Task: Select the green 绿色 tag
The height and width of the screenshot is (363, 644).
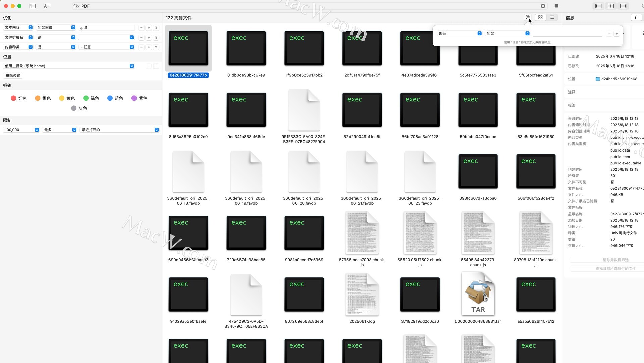Action: pyautogui.click(x=91, y=98)
